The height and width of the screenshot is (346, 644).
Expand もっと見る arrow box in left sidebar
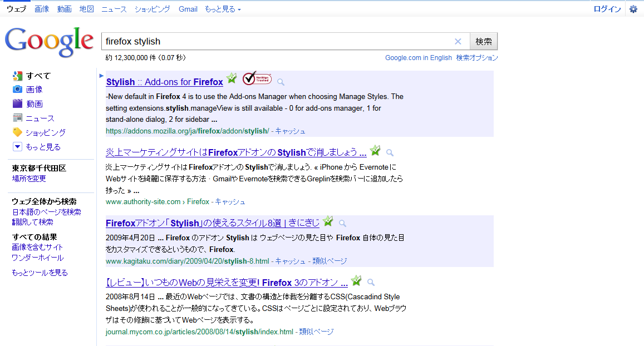[x=17, y=146]
